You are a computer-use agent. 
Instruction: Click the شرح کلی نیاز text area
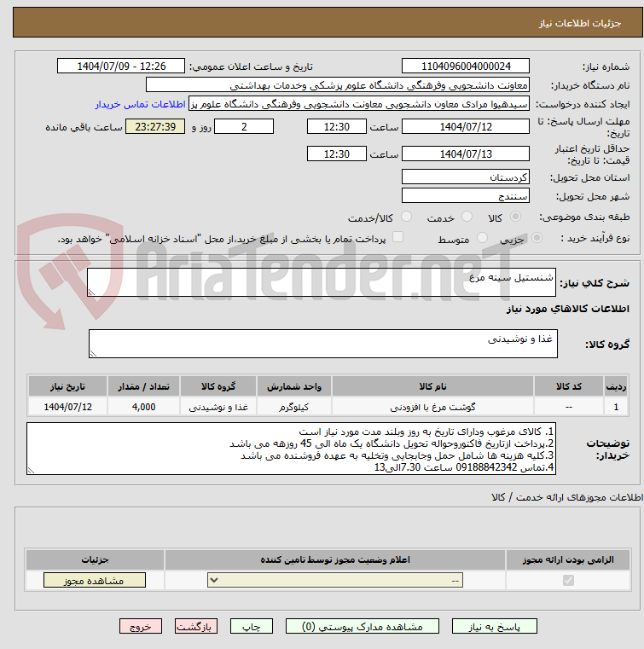click(322, 282)
